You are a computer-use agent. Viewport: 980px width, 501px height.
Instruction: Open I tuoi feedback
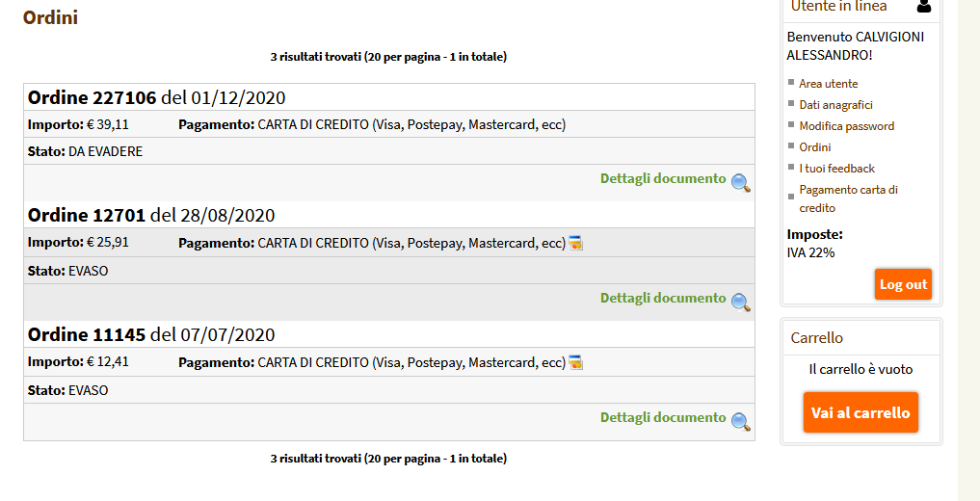coord(836,169)
